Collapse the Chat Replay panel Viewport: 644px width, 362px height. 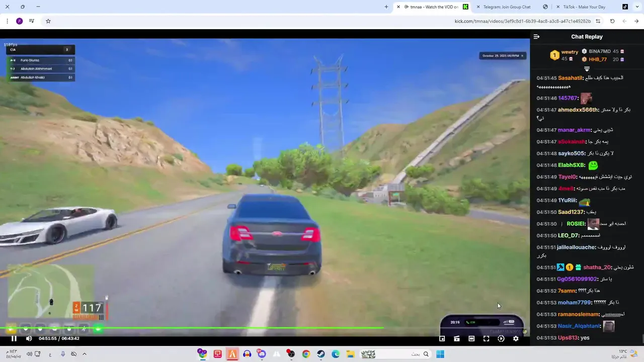pyautogui.click(x=536, y=37)
